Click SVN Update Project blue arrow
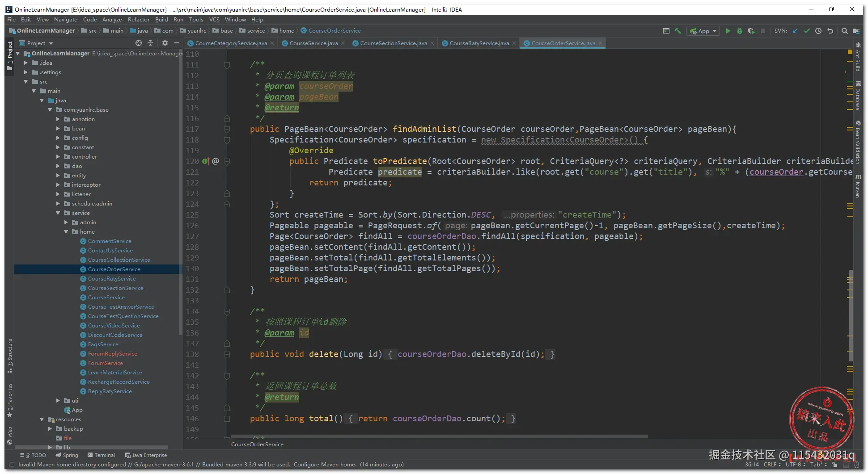Viewport: 868px width, 474px height. pyautogui.click(x=795, y=31)
